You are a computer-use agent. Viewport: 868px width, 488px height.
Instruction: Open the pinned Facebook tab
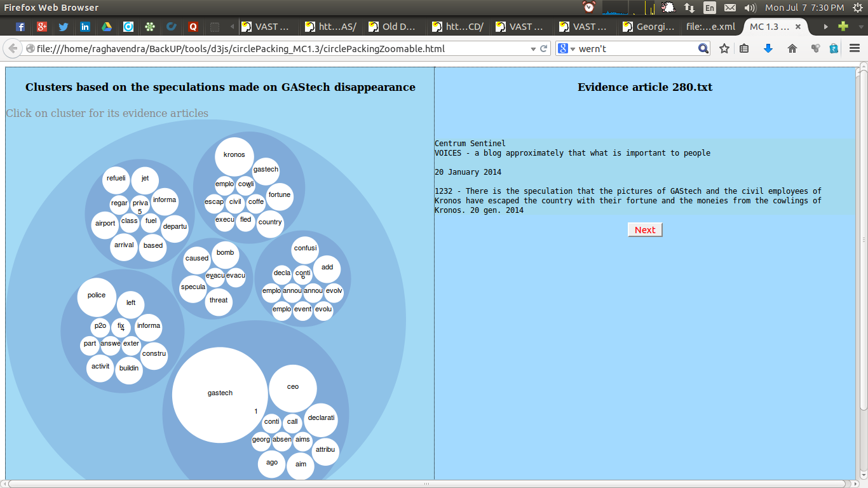pyautogui.click(x=20, y=27)
